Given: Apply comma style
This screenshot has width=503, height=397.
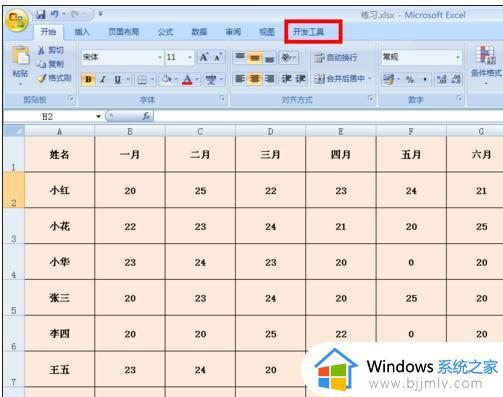Looking at the screenshot, I should coord(425,79).
